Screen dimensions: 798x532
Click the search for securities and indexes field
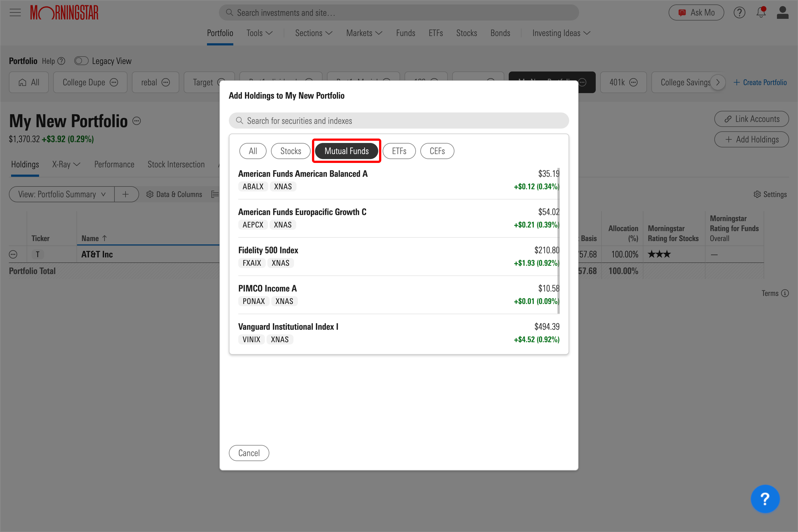tap(399, 121)
